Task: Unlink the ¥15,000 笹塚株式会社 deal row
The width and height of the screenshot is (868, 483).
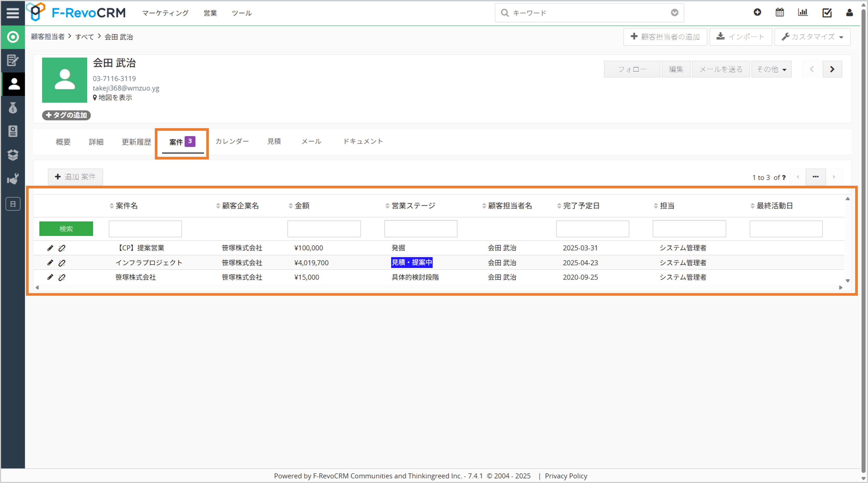Action: pyautogui.click(x=62, y=277)
